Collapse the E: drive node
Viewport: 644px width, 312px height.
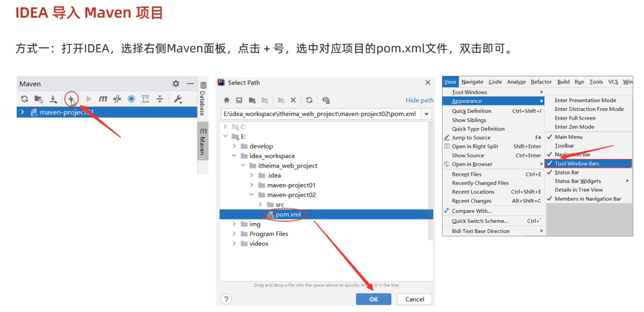click(226, 136)
